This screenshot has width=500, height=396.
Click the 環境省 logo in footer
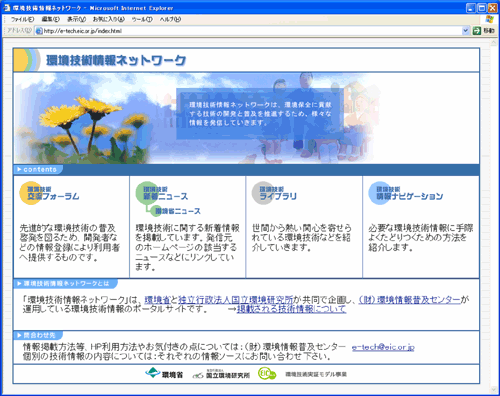coord(164,374)
